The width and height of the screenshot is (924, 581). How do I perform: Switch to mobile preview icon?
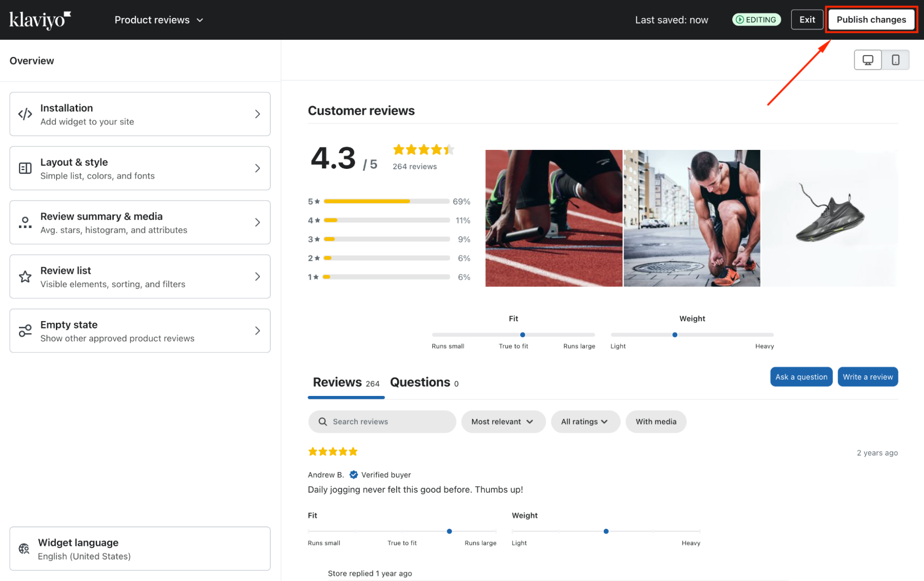point(895,60)
